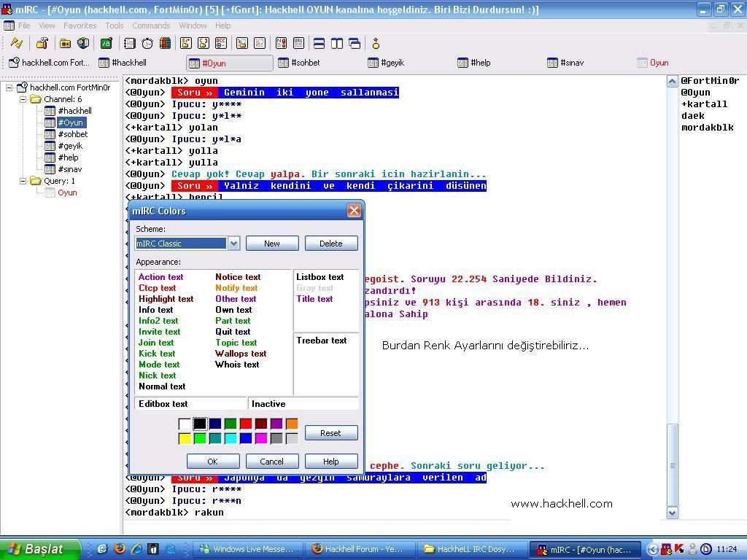
Task: Open the channels list globe icon
Action: [83, 43]
